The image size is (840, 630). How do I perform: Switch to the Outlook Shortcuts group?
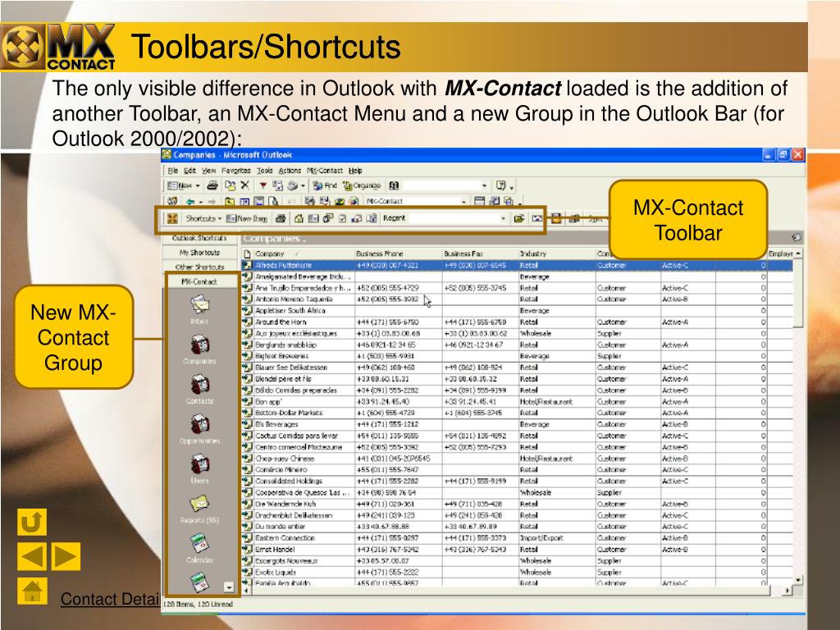click(x=199, y=238)
